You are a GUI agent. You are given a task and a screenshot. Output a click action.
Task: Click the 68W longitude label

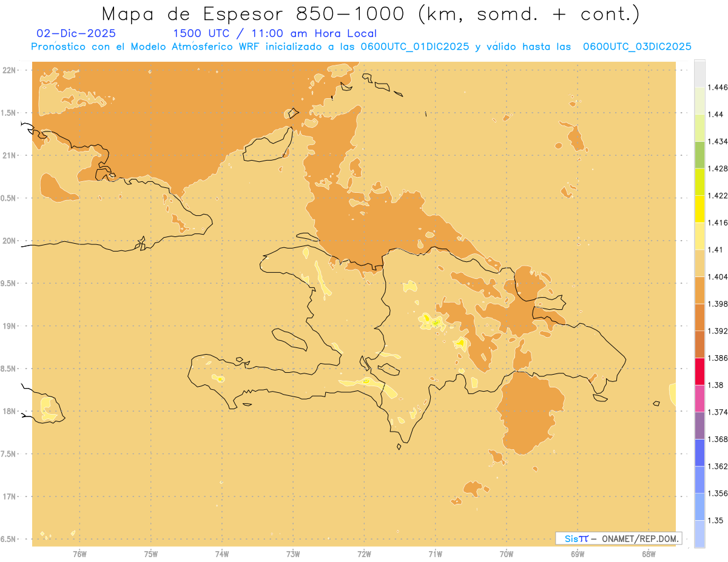[x=649, y=554]
